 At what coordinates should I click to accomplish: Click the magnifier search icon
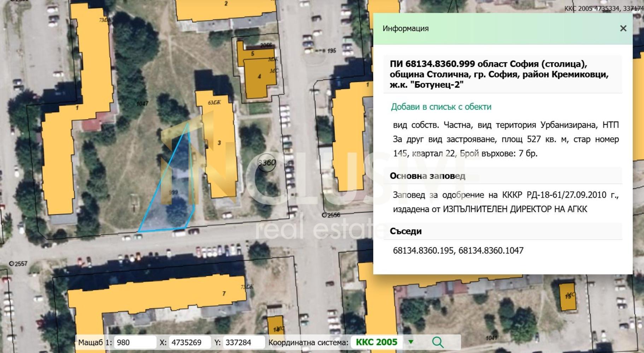pos(438,342)
